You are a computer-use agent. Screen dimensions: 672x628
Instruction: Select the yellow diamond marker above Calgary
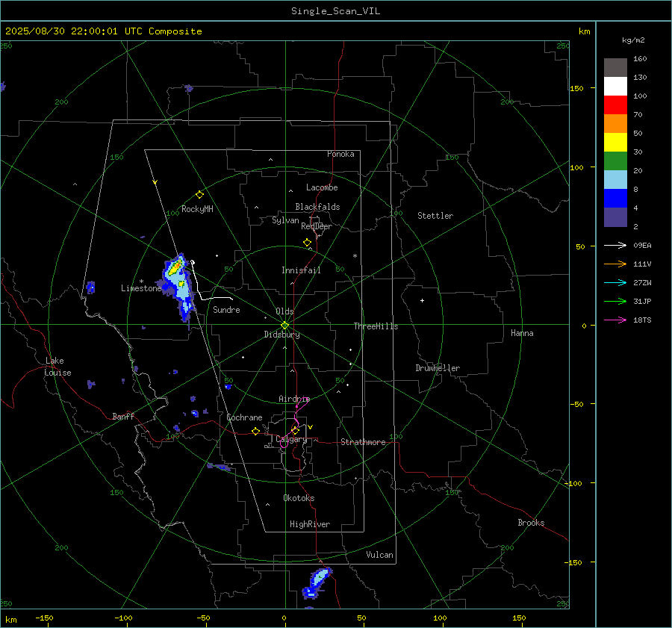[x=295, y=430]
